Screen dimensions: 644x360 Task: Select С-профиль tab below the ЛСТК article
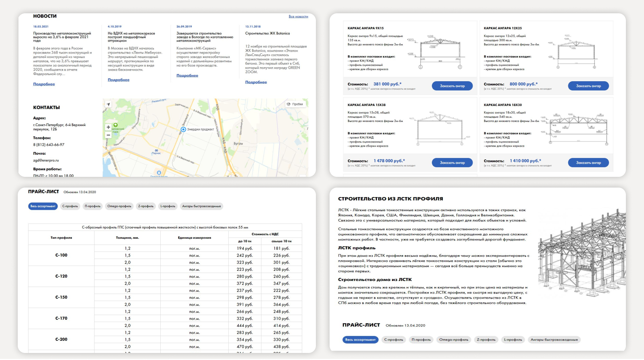(393, 340)
